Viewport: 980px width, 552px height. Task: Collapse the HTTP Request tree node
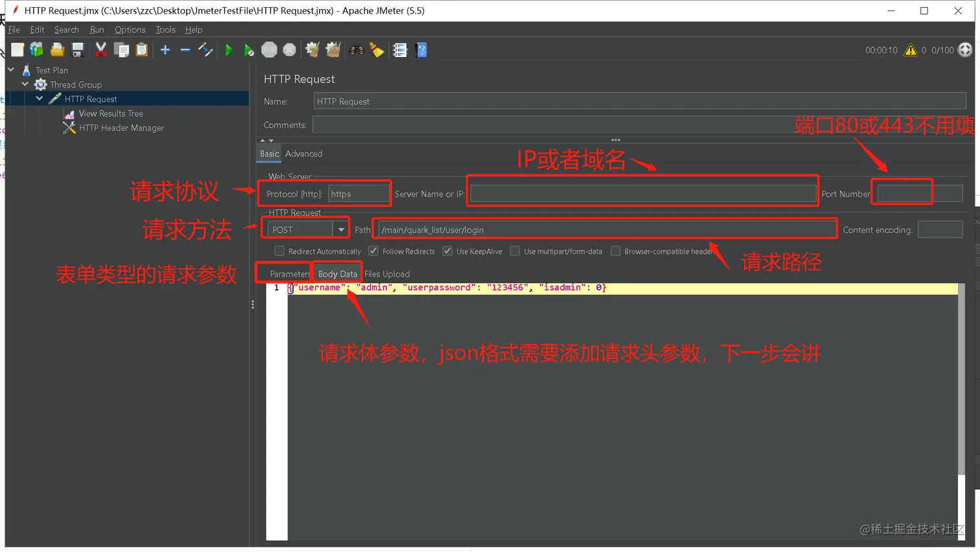40,99
